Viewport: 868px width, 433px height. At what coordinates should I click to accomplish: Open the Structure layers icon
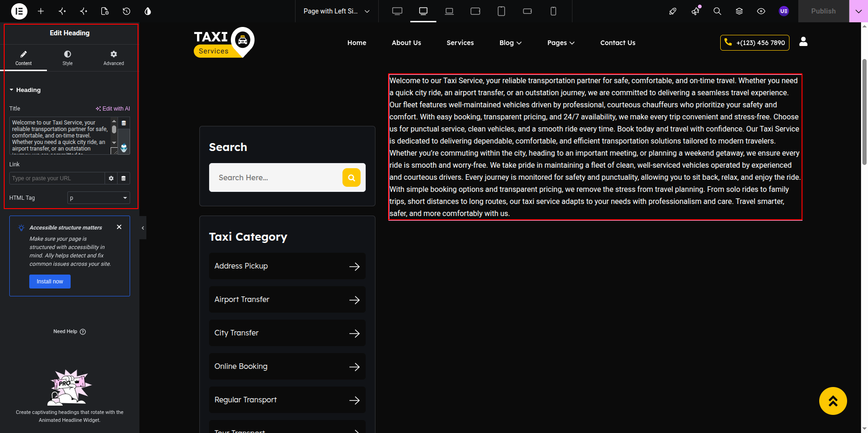point(739,11)
